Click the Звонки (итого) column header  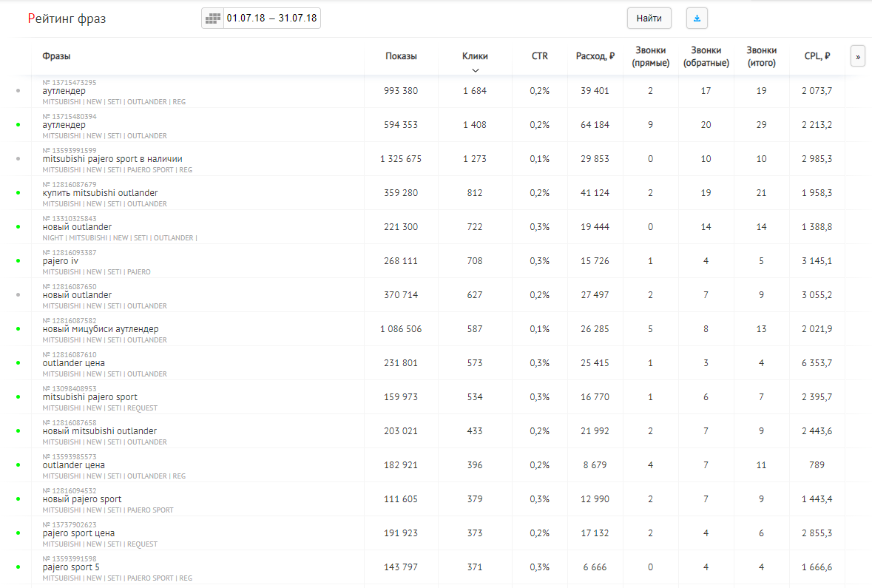[761, 56]
